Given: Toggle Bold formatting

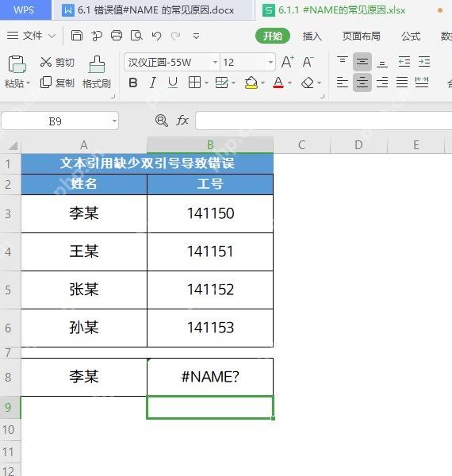Looking at the screenshot, I should pyautogui.click(x=133, y=83).
